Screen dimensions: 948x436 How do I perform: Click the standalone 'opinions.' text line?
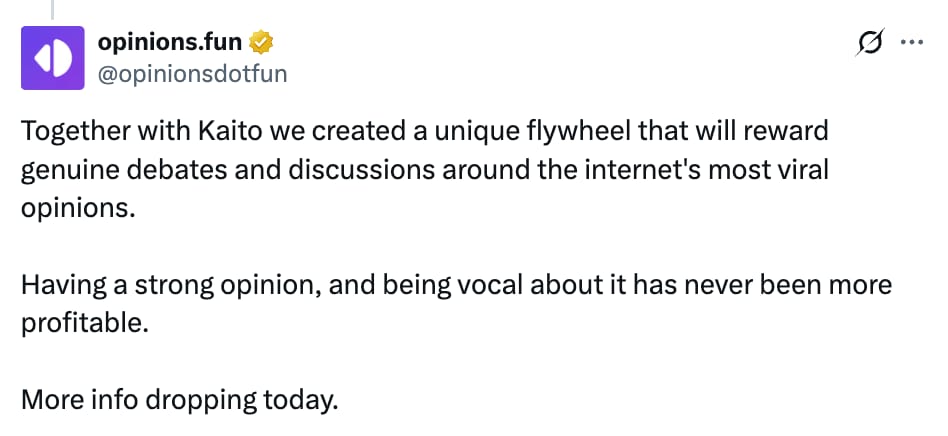click(x=75, y=210)
